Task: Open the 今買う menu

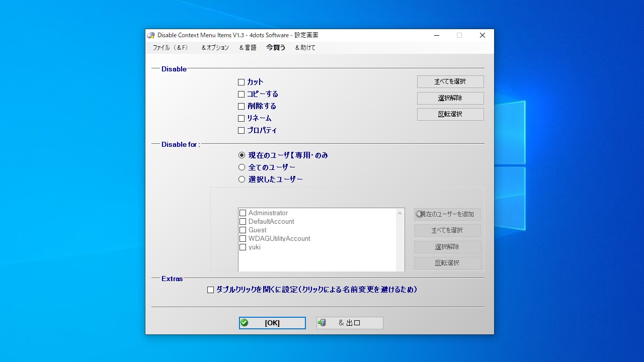Action: [x=276, y=48]
